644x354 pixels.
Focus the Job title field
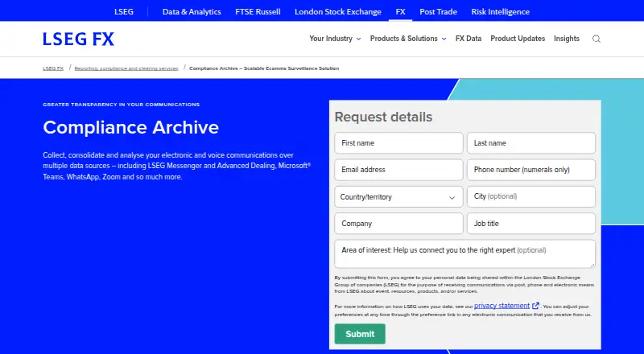[x=531, y=224]
